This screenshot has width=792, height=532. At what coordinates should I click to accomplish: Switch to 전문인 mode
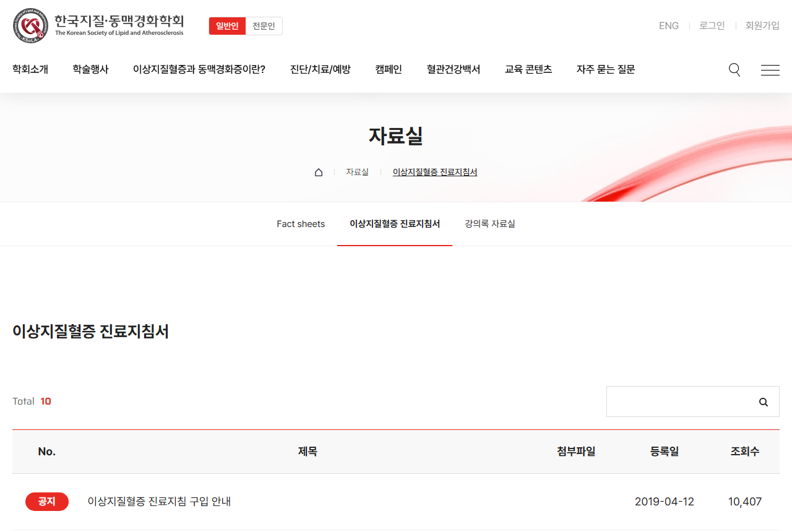pos(264,26)
